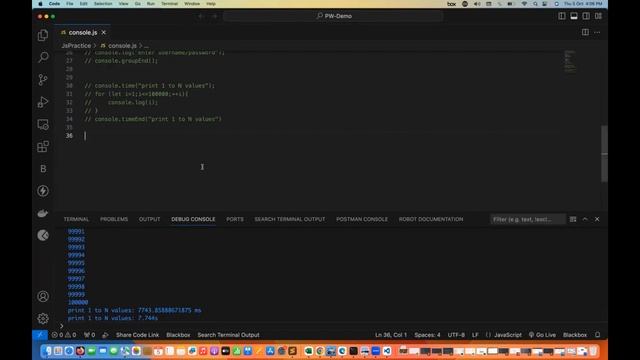Change encoding via UTF-8 status item
The height and width of the screenshot is (360, 640).
456,335
